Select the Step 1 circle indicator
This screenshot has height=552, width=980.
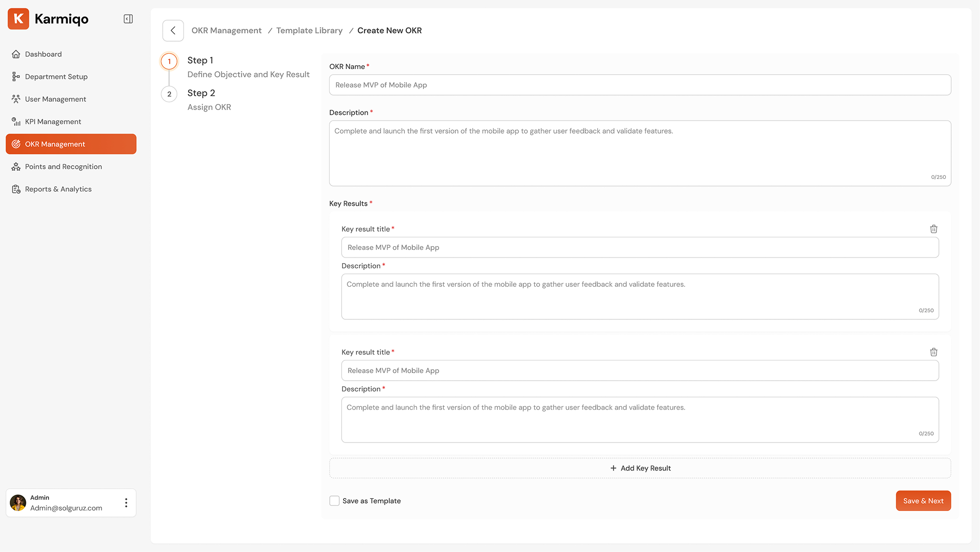pos(169,62)
